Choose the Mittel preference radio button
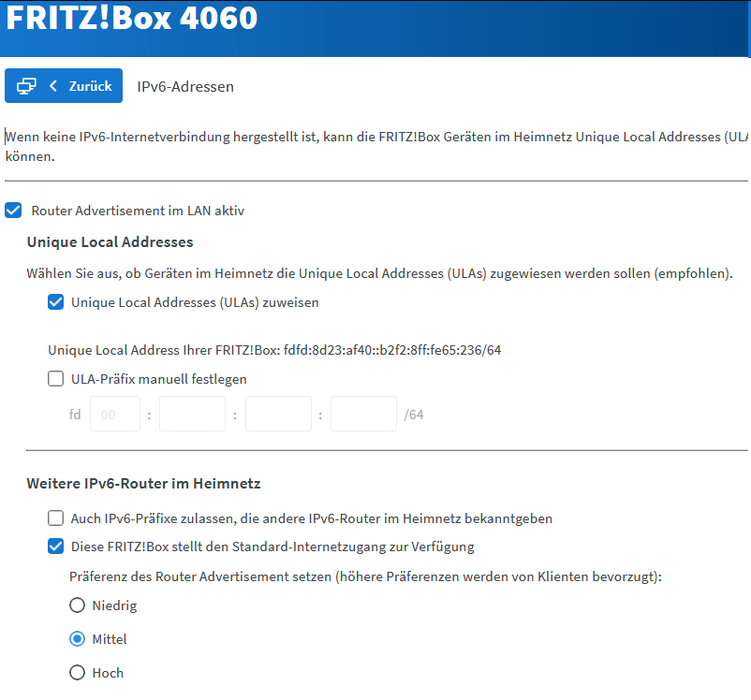The height and width of the screenshot is (700, 751). click(x=78, y=639)
